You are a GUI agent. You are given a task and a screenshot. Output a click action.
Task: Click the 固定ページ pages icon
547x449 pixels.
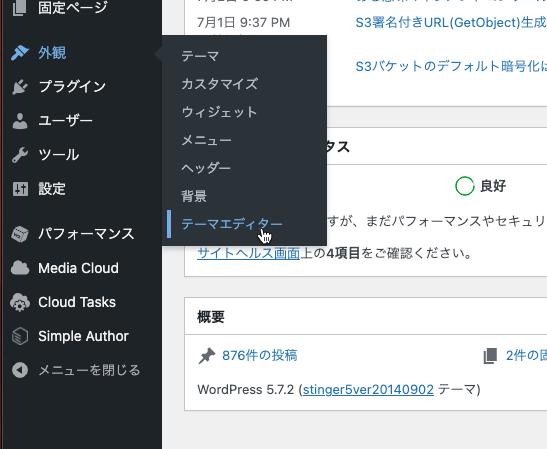click(20, 8)
